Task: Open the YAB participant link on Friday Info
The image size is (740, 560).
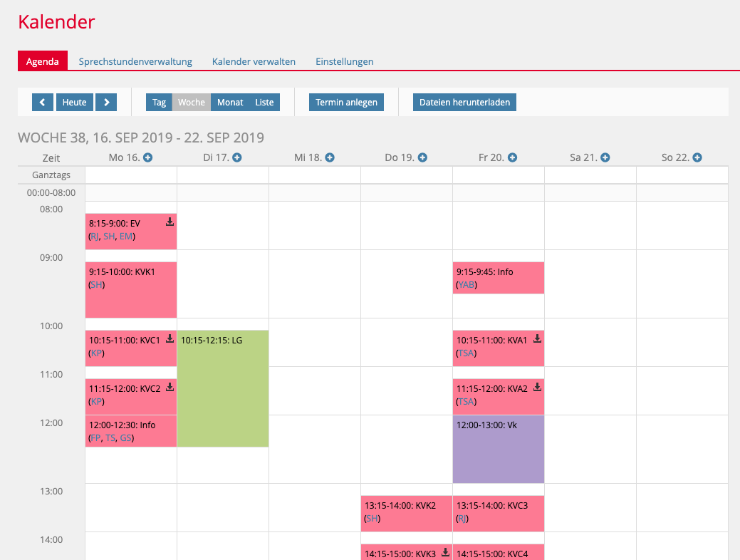Action: click(466, 285)
